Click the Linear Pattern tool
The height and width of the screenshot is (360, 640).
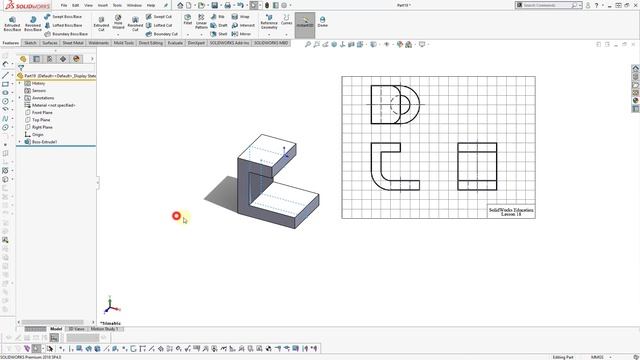coord(201,21)
